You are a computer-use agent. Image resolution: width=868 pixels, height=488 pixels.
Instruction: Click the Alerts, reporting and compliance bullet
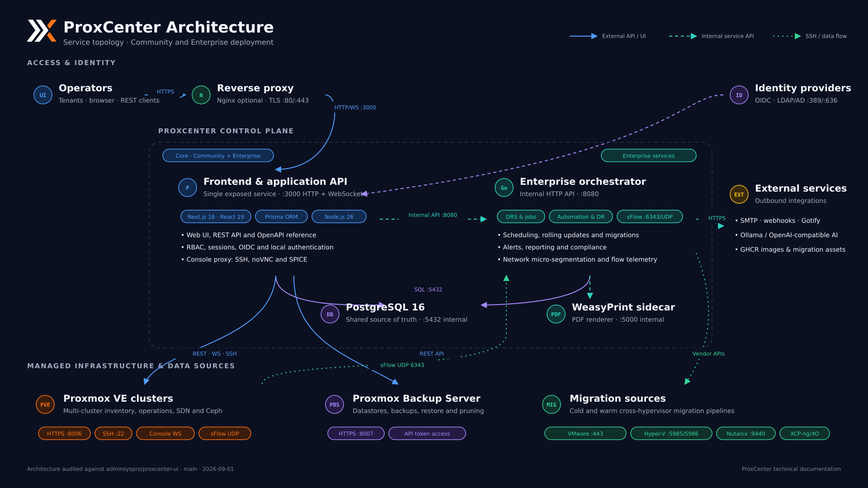point(552,247)
